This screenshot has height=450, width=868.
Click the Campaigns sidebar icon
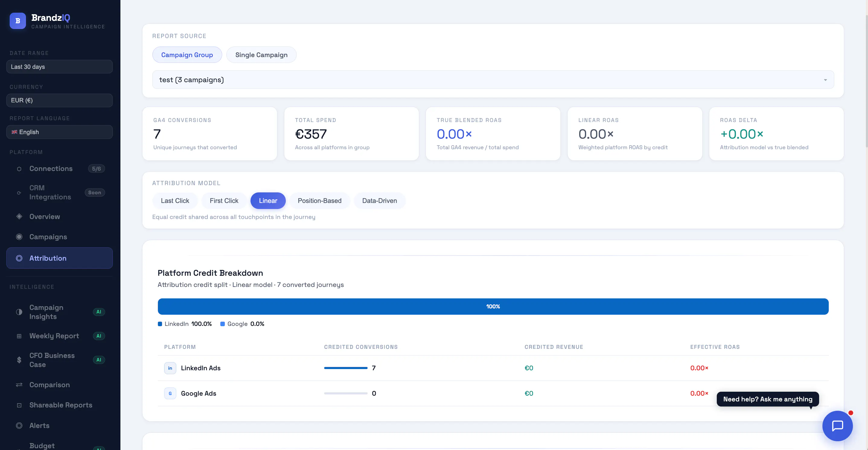(x=19, y=237)
